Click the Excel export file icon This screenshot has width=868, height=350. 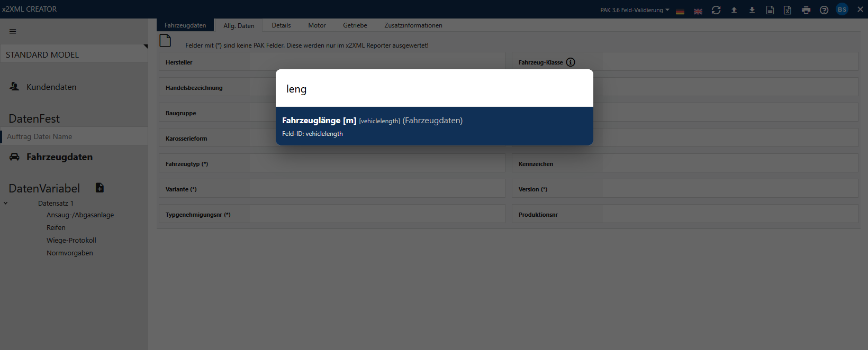coord(788,10)
